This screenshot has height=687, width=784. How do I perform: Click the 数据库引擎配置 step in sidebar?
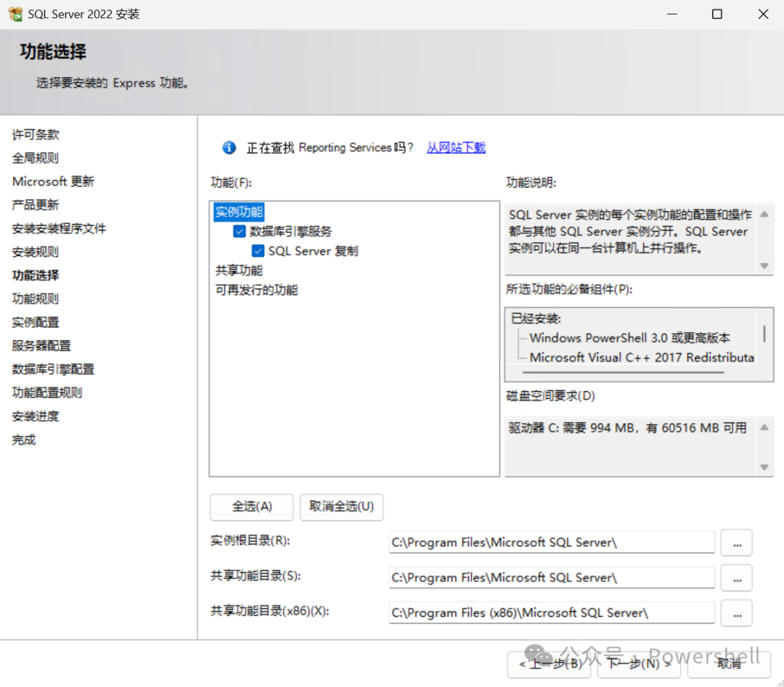pyautogui.click(x=53, y=369)
